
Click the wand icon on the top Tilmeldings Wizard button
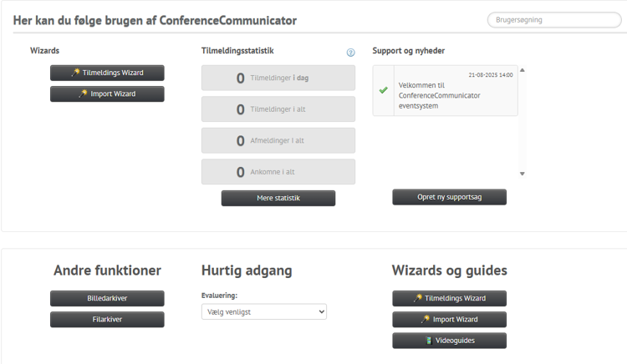[76, 73]
